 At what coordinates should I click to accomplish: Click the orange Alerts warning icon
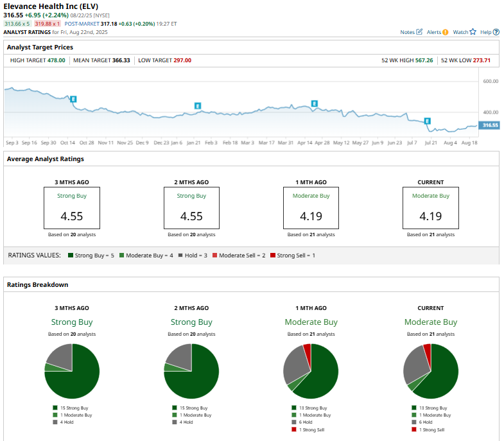[x=445, y=32]
